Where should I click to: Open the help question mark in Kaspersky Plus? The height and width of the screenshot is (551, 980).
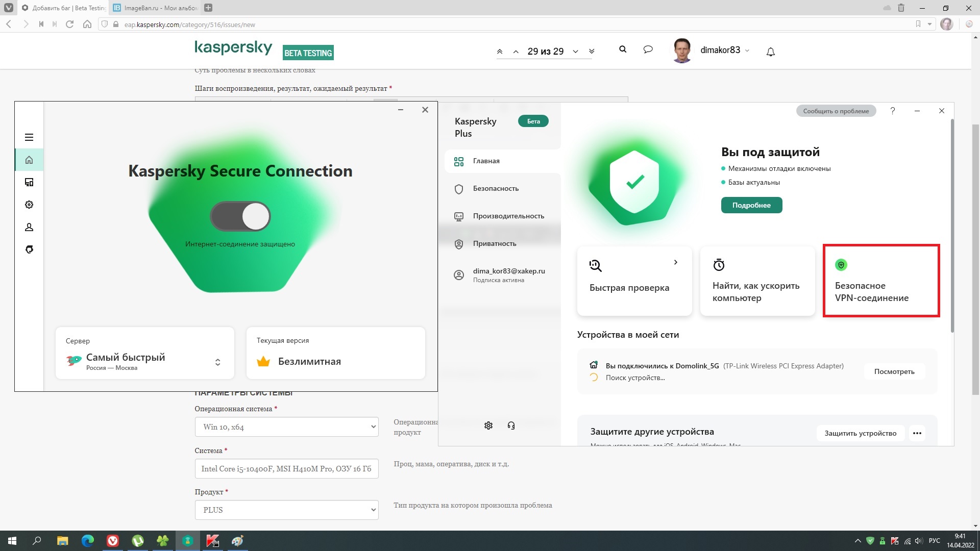tap(893, 111)
